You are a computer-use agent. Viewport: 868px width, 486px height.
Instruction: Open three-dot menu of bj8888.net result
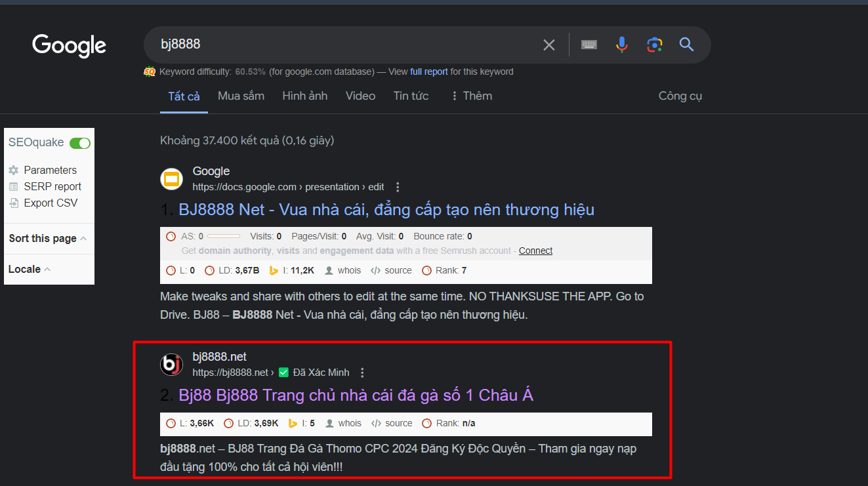click(x=362, y=373)
